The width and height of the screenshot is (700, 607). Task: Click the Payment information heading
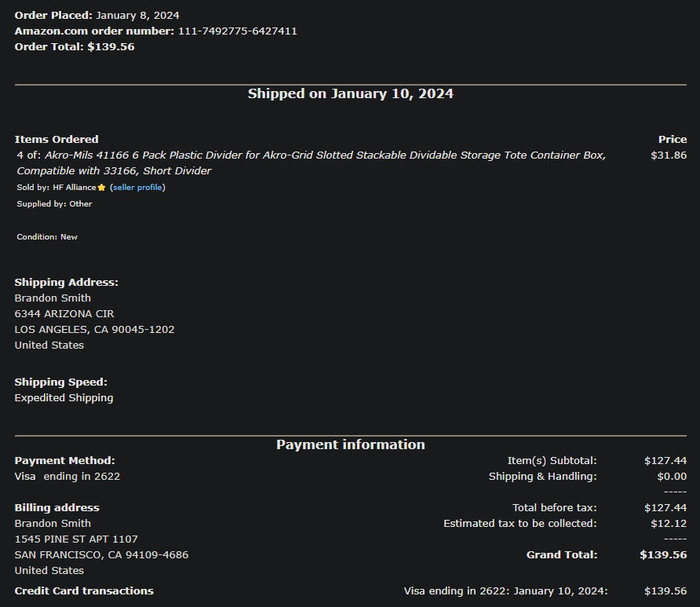[351, 445]
